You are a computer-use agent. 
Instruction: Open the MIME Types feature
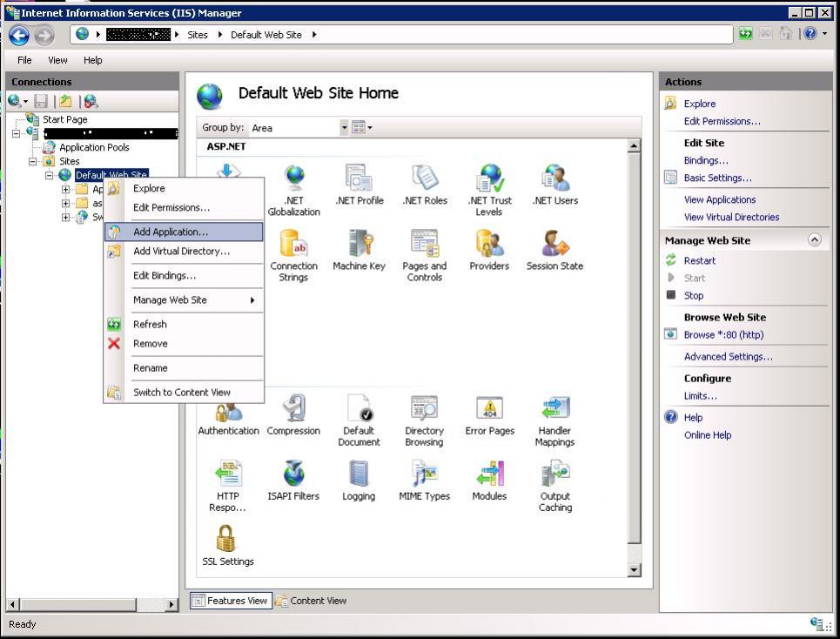pos(424,481)
